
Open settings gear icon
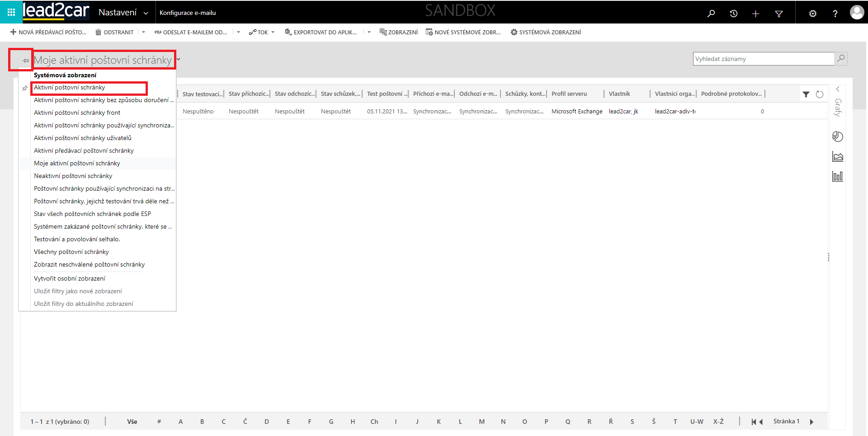pos(812,14)
